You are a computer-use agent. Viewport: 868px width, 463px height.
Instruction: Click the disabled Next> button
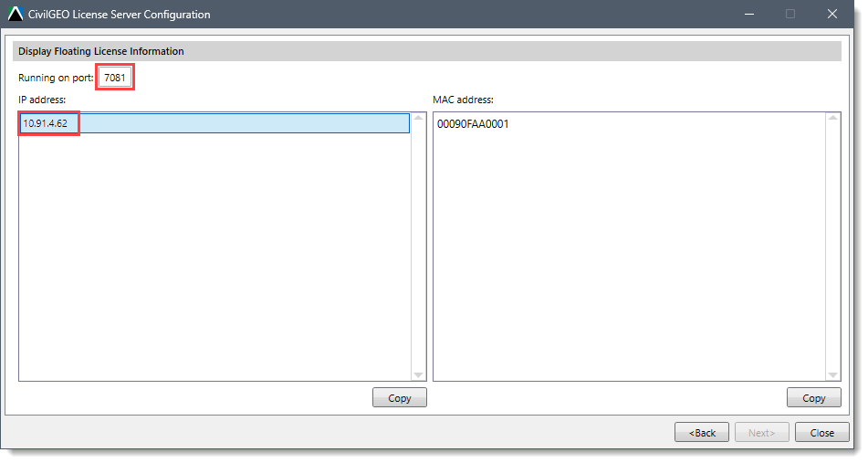(762, 433)
